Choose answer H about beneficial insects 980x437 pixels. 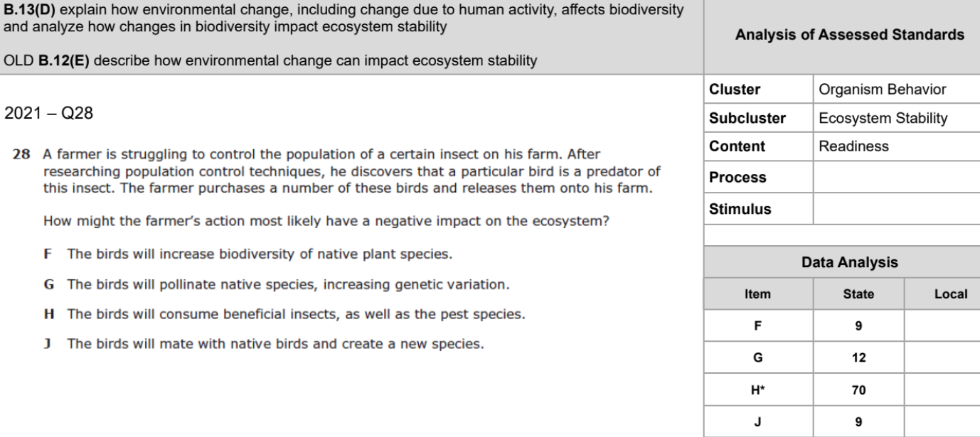pyautogui.click(x=284, y=315)
